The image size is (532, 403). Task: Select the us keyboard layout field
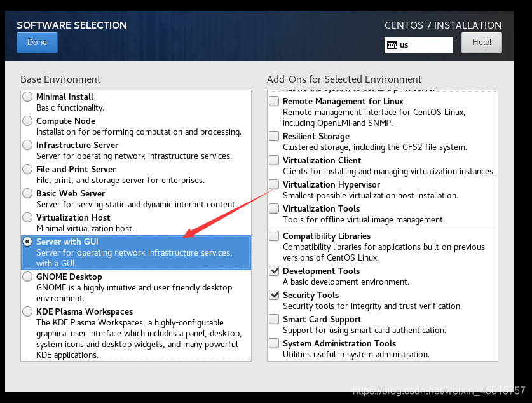(x=419, y=45)
